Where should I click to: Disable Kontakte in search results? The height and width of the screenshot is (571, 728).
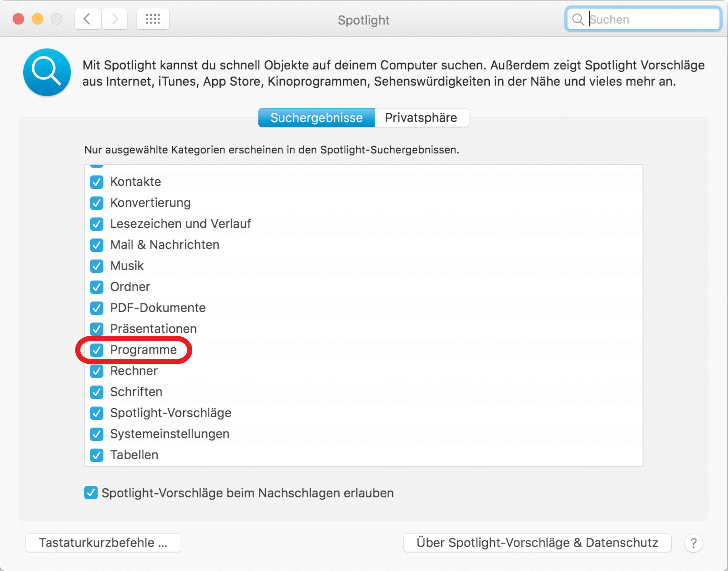click(97, 182)
